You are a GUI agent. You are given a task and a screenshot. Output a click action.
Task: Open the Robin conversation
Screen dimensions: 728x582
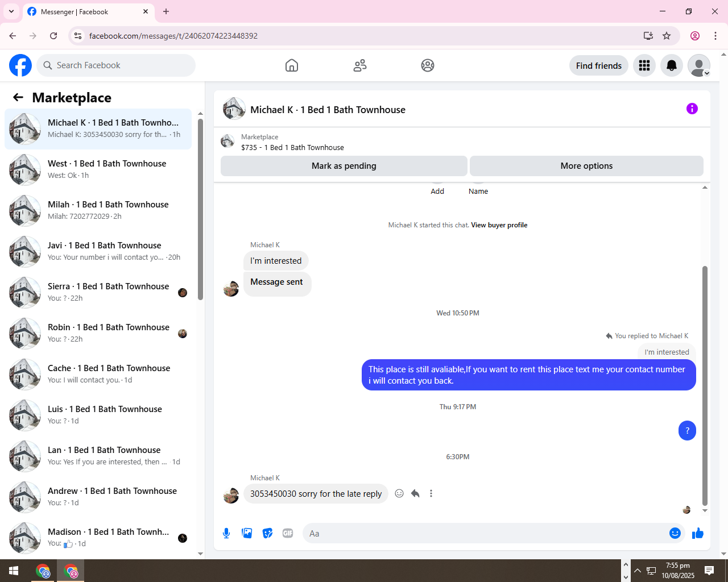98,334
